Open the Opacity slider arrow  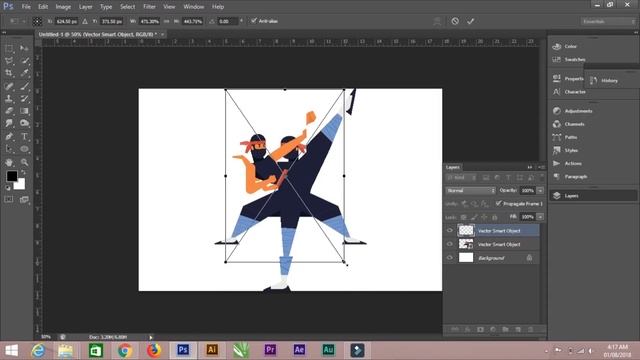pyautogui.click(x=540, y=191)
